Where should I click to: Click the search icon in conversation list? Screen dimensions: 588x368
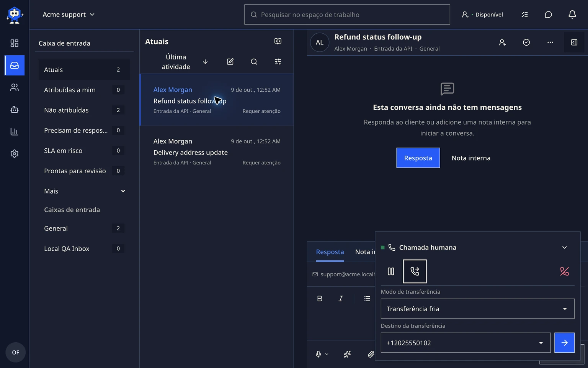254,62
